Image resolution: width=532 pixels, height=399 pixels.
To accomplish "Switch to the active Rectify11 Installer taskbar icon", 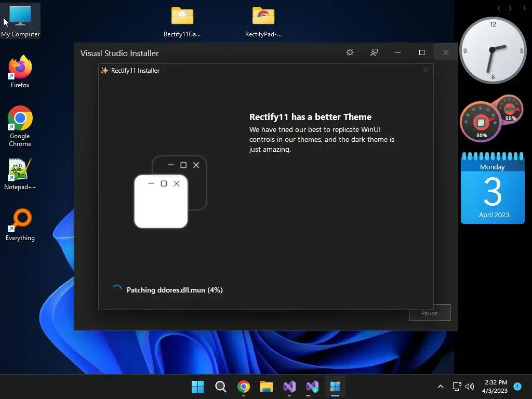I will click(x=335, y=387).
